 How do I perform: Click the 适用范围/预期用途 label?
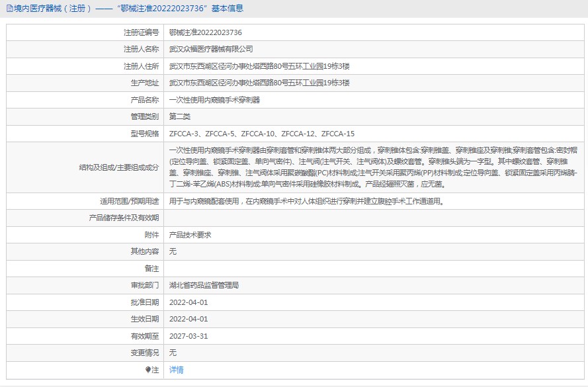(x=130, y=201)
